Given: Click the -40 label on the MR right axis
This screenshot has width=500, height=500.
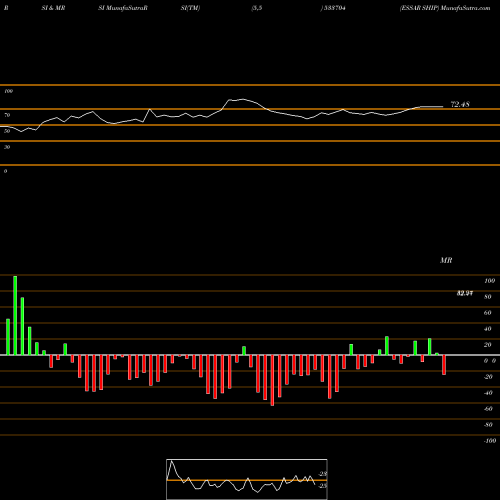Looking at the screenshot, I should pyautogui.click(x=488, y=393).
